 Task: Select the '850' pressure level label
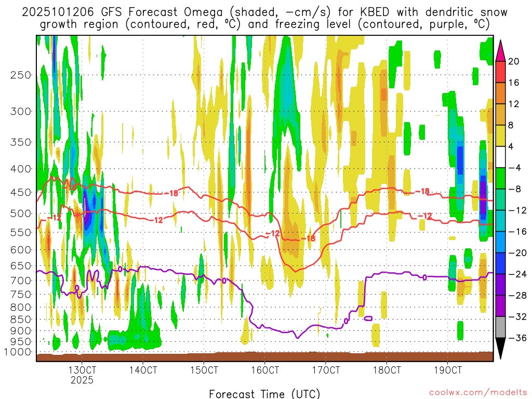point(21,320)
